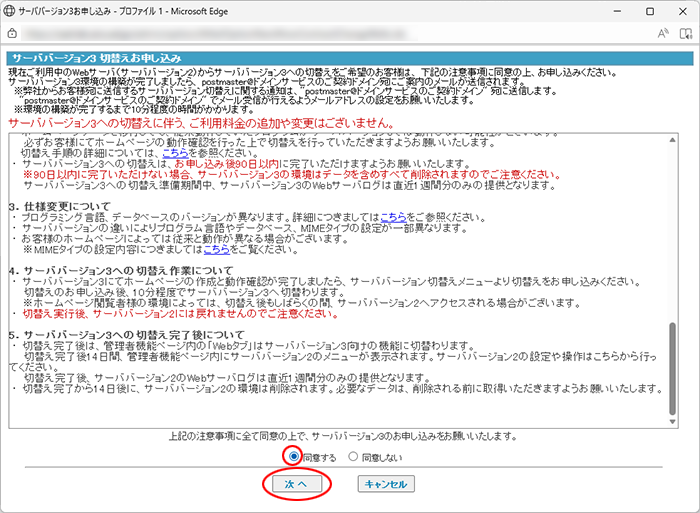Click the Read aloud icon
The width and height of the screenshot is (700, 513).
[x=635, y=33]
